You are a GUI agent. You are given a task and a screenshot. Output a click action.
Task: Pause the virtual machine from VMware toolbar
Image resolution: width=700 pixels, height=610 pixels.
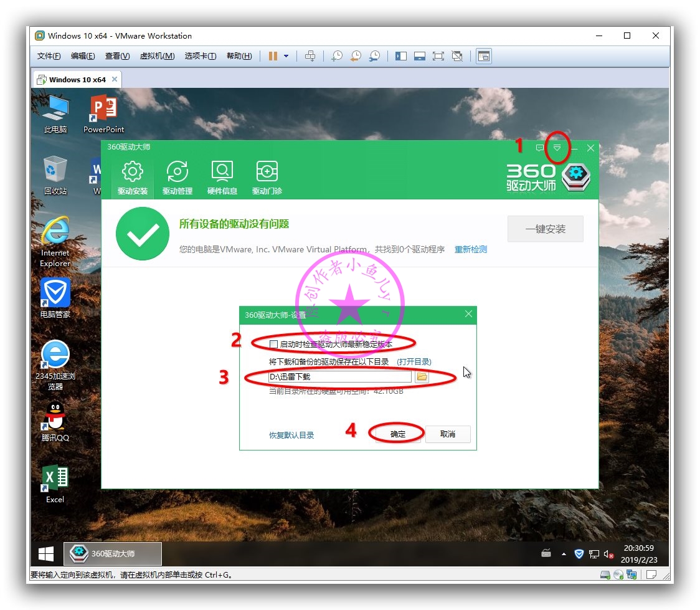coord(273,56)
